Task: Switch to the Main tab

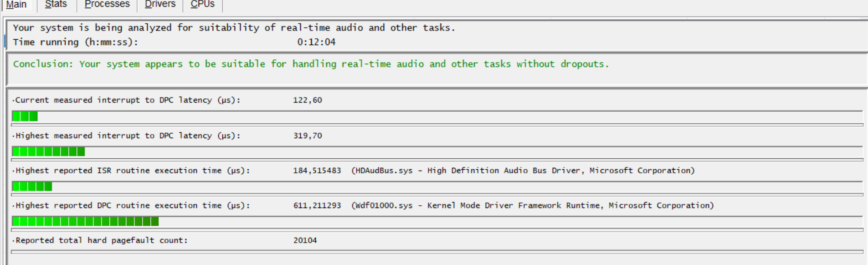Action: [16, 5]
